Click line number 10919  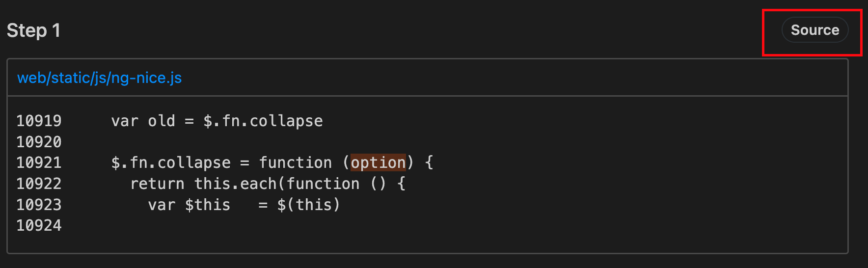[39, 121]
